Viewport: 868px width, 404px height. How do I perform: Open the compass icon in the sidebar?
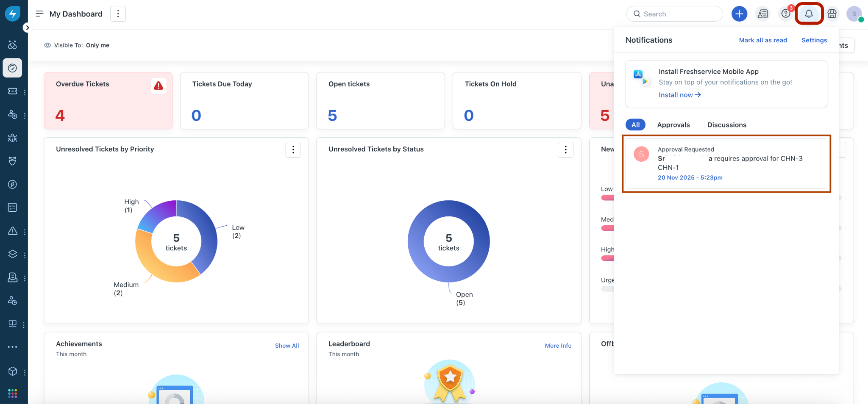(12, 184)
